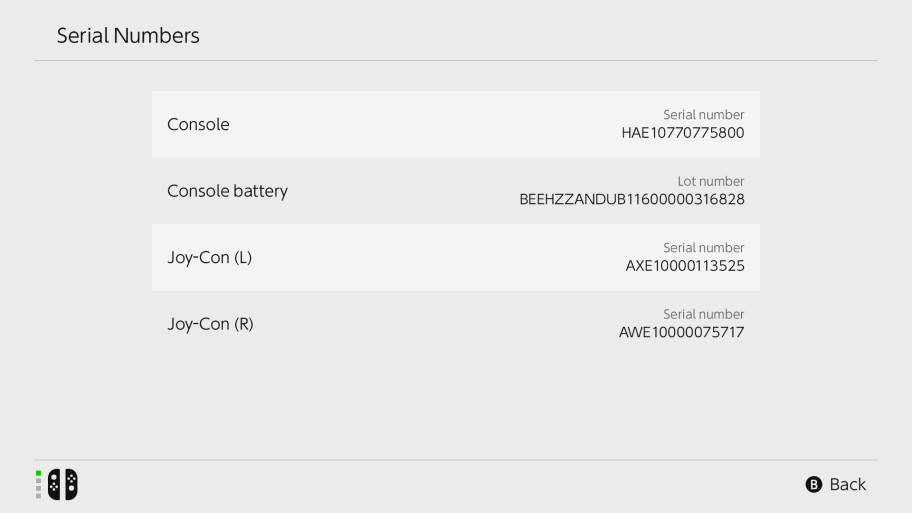912x513 pixels.
Task: Click console serial HAE10770775800
Action: pyautogui.click(x=683, y=133)
